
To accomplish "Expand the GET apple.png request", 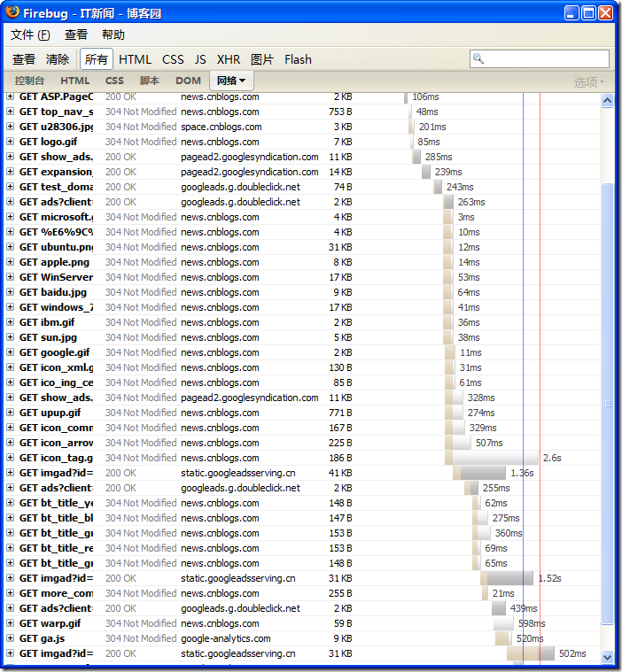I will (x=10, y=262).
